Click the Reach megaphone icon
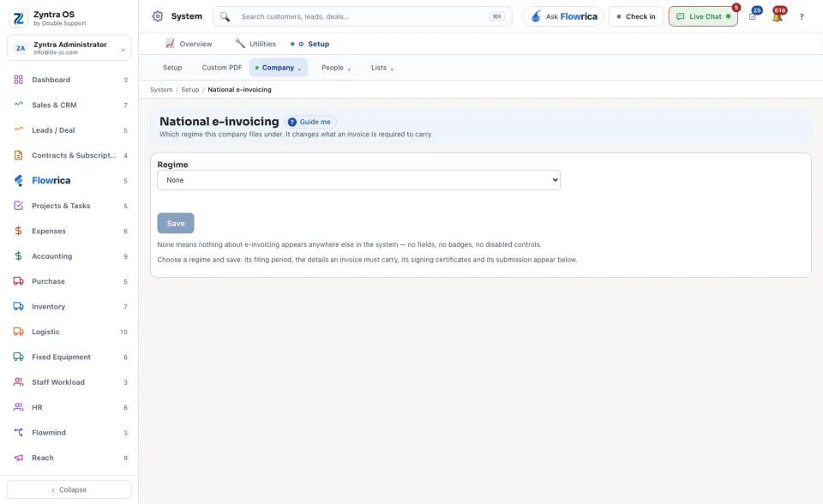 click(x=18, y=458)
